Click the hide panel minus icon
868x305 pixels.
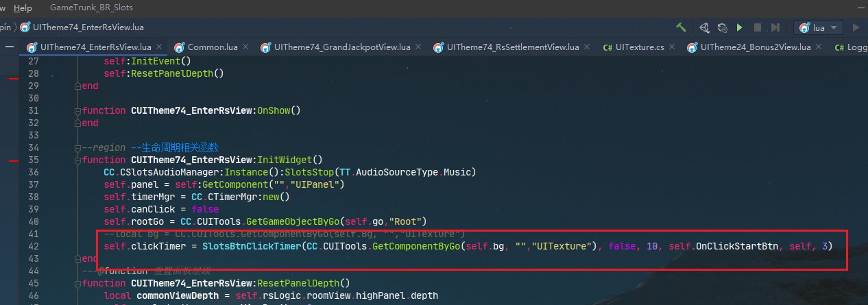pyautogui.click(x=10, y=47)
